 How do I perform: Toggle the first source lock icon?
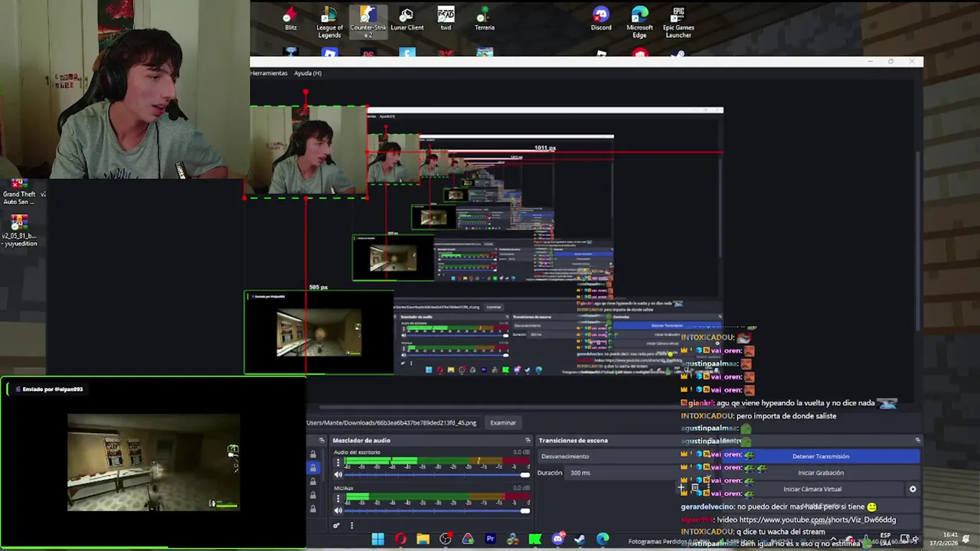click(312, 455)
